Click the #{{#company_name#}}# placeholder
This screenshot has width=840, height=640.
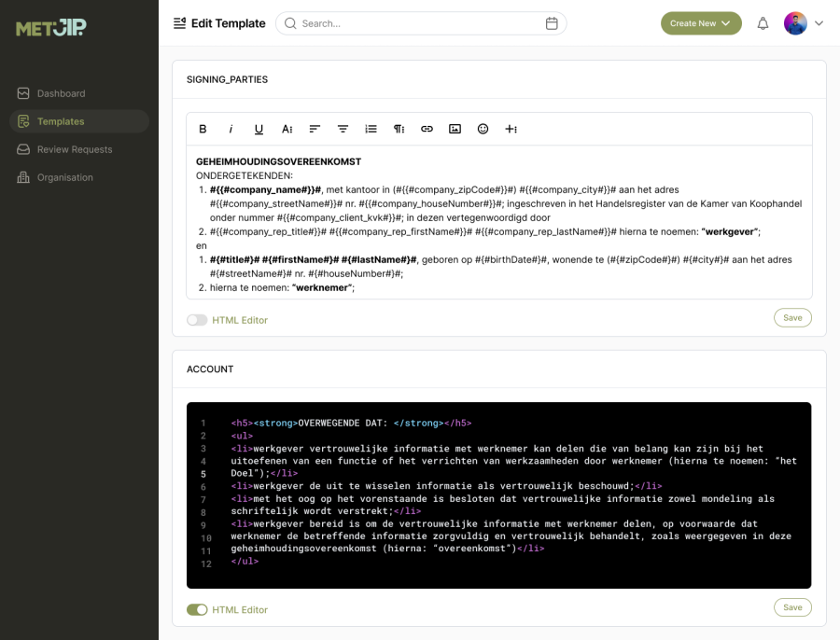pyautogui.click(x=266, y=190)
